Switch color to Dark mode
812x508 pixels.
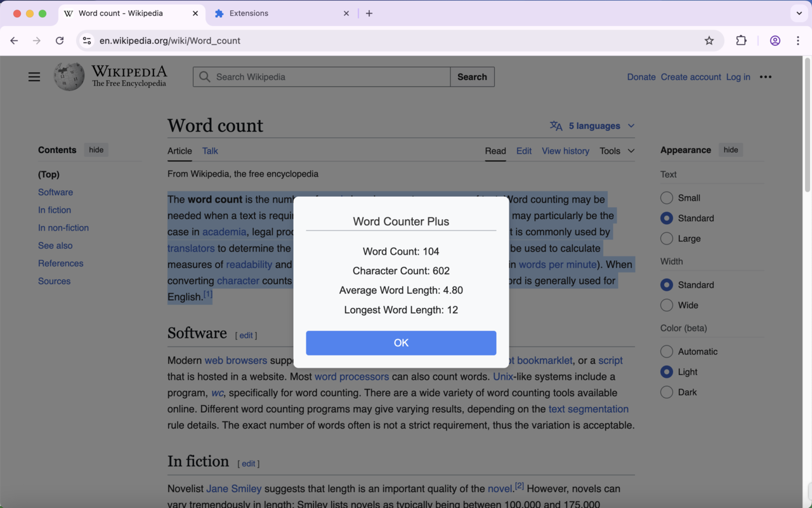[667, 392]
